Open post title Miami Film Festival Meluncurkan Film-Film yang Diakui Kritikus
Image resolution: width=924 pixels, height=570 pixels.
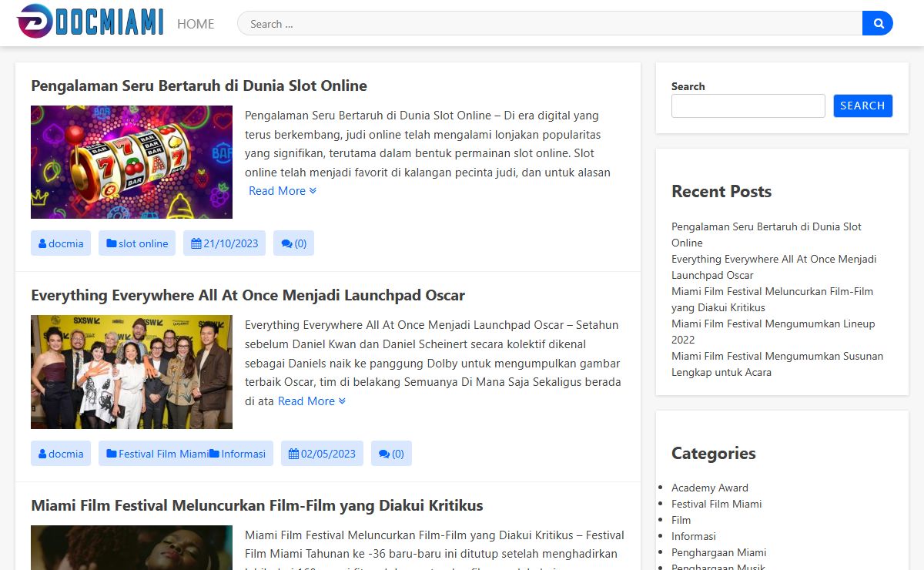point(257,505)
